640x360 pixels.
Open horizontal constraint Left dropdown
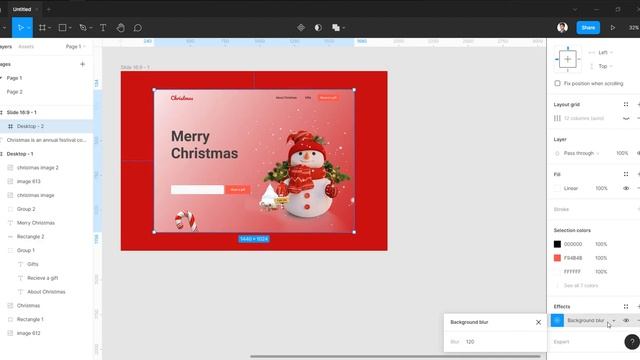pos(606,53)
